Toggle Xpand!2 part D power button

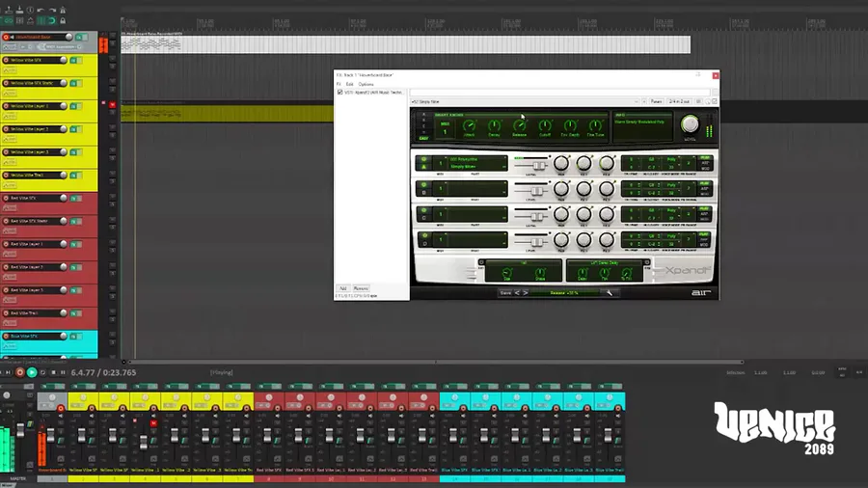point(424,235)
